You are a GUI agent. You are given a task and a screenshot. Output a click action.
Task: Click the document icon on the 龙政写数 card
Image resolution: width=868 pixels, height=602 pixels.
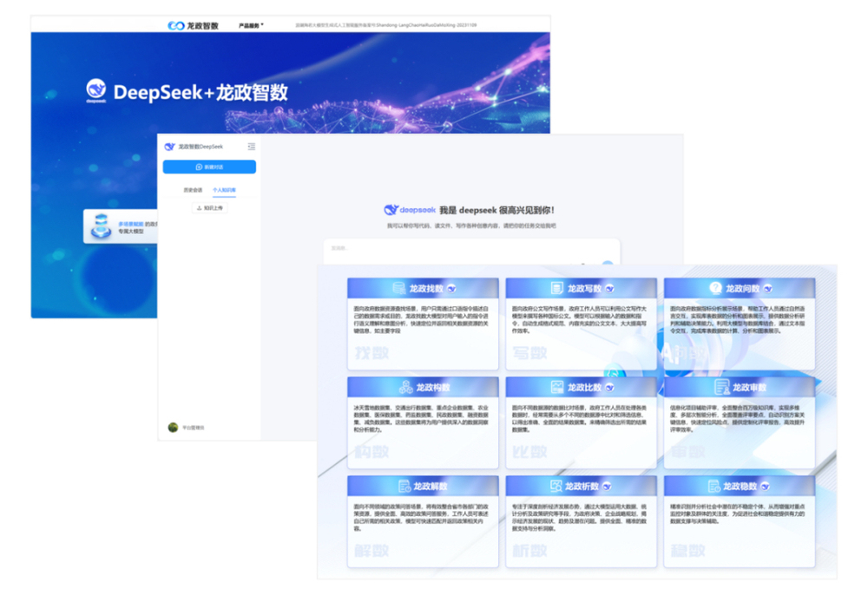tap(557, 288)
